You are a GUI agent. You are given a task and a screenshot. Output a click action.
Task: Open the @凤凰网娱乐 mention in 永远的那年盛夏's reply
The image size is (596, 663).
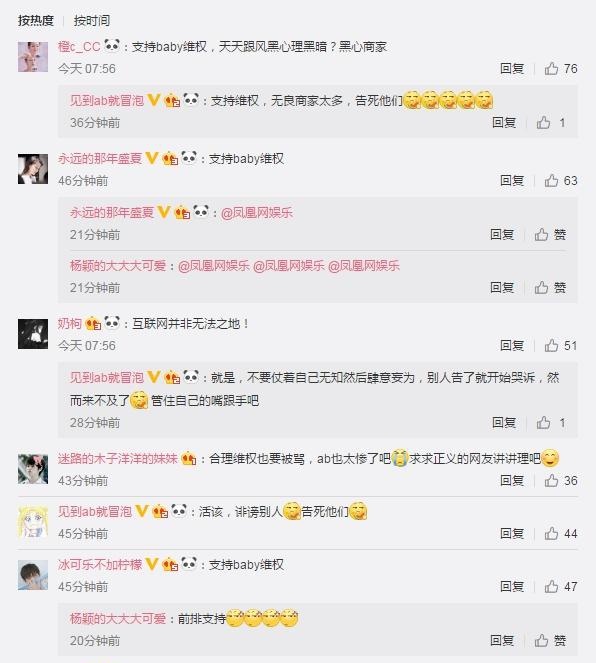pyautogui.click(x=257, y=213)
